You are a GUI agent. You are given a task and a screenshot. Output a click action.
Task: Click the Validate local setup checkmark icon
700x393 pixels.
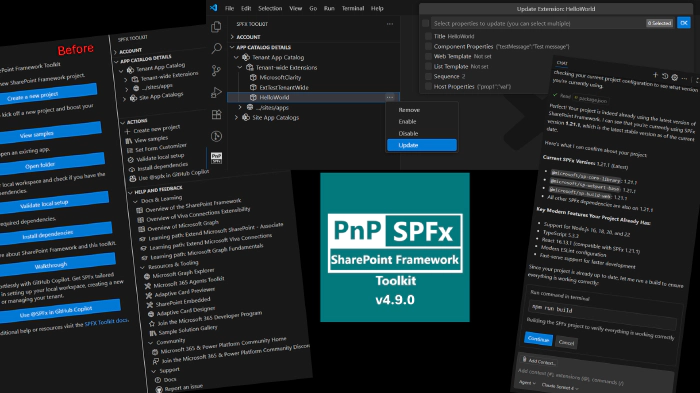click(131, 160)
